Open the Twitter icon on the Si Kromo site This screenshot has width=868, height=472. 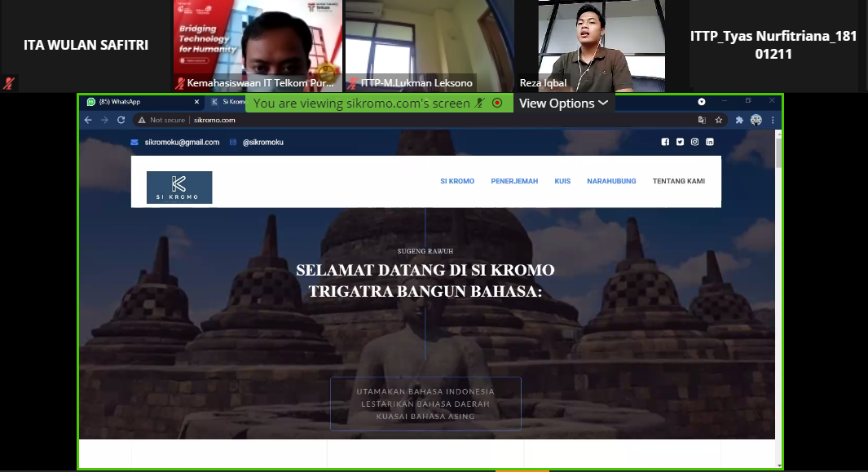click(x=680, y=142)
